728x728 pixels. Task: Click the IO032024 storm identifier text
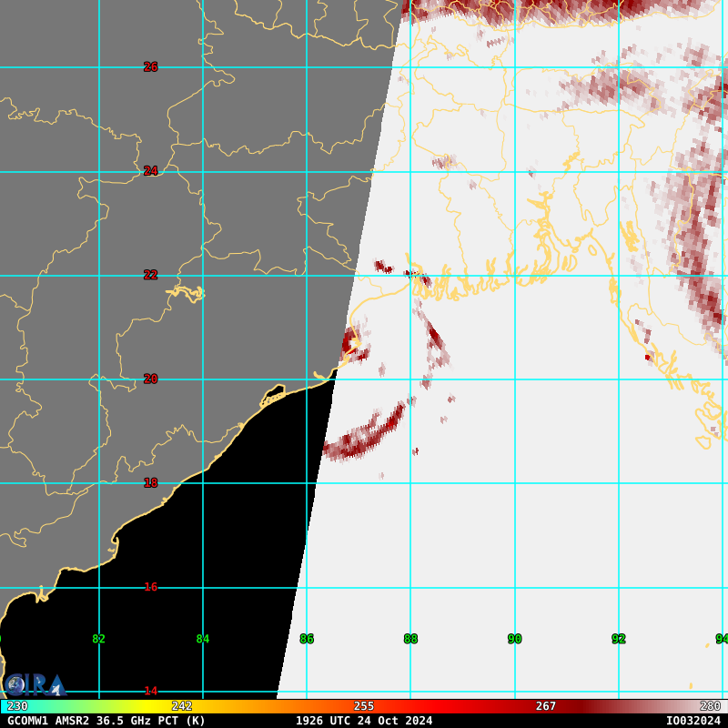693,721
